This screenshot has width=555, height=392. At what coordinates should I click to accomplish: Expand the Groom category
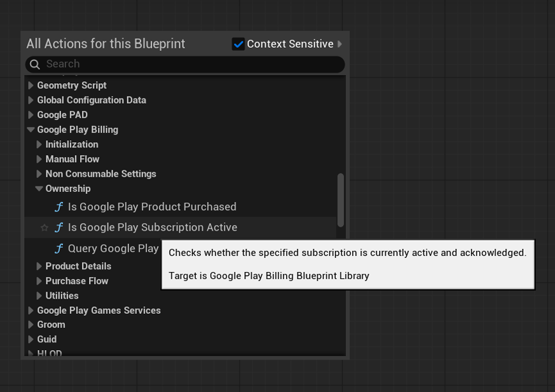(31, 325)
